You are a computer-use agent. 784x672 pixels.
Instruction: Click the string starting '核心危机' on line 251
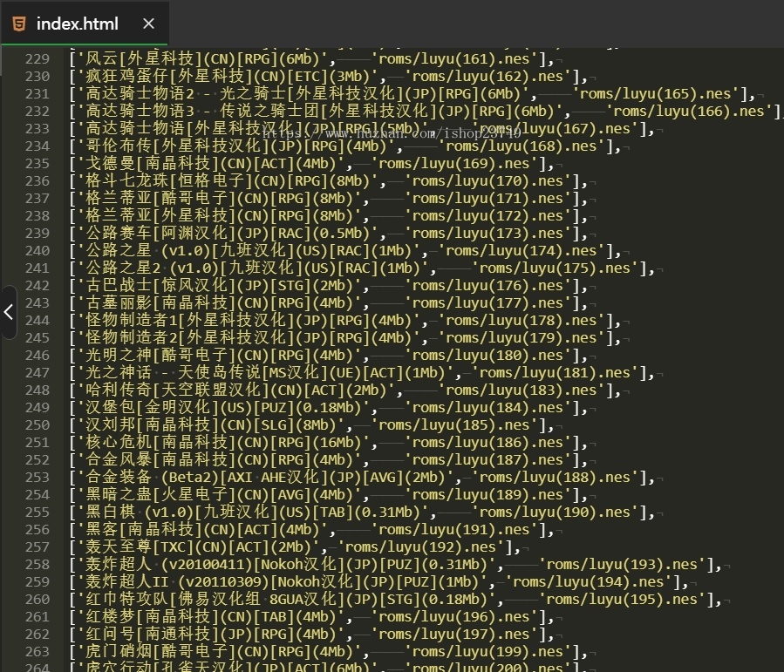pyautogui.click(x=223, y=443)
